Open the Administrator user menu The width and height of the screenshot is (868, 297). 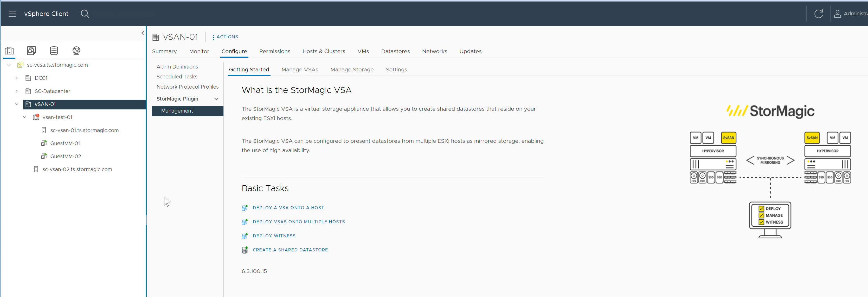(x=851, y=14)
